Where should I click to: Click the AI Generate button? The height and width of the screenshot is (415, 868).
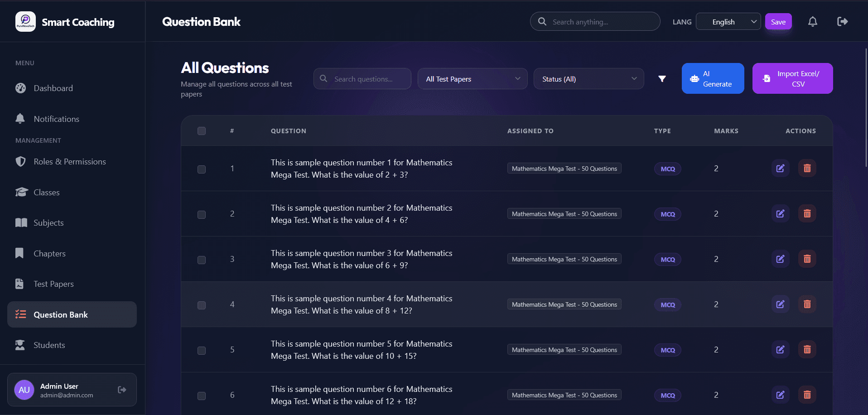(712, 78)
